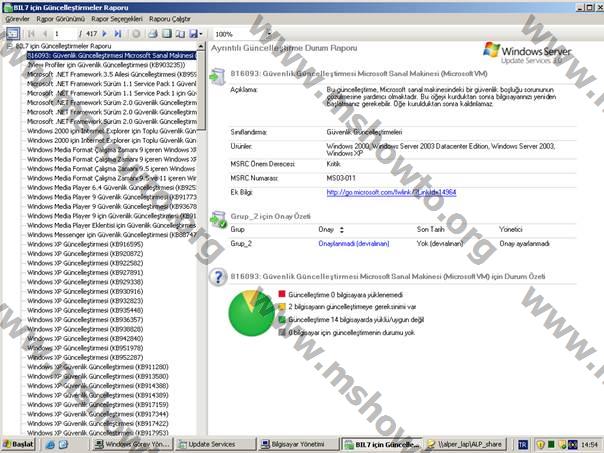Go to the first page of report
Image resolution: width=604 pixels, height=453 pixels.
[x=31, y=34]
